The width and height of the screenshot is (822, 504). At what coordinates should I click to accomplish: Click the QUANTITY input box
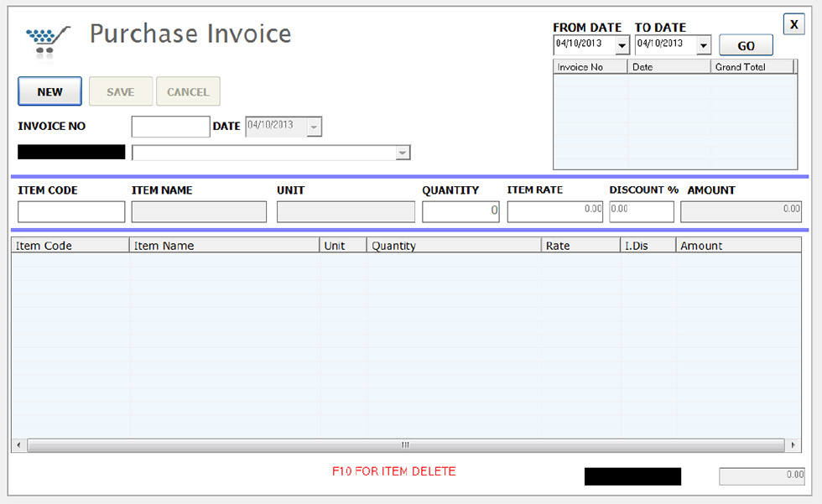point(460,211)
